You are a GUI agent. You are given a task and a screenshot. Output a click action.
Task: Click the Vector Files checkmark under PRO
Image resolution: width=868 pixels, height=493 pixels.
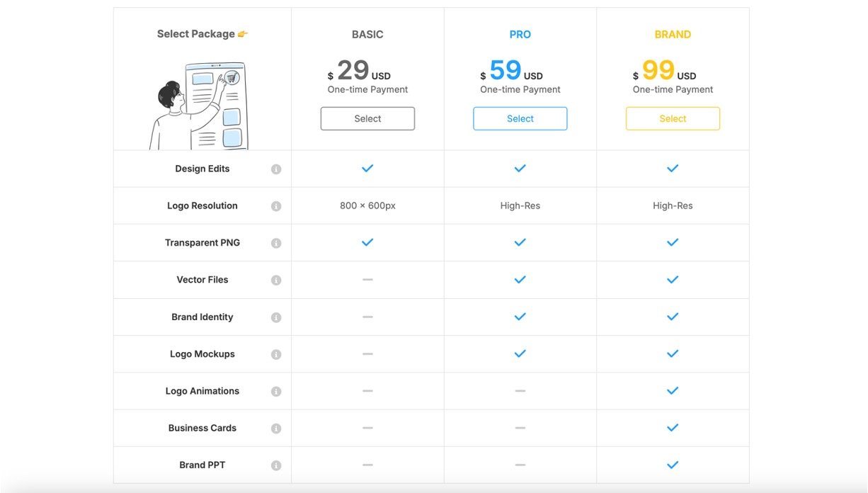click(520, 280)
